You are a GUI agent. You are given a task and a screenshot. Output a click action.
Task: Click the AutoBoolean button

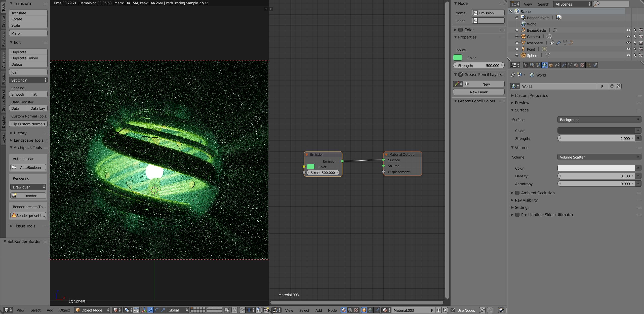[x=28, y=168]
